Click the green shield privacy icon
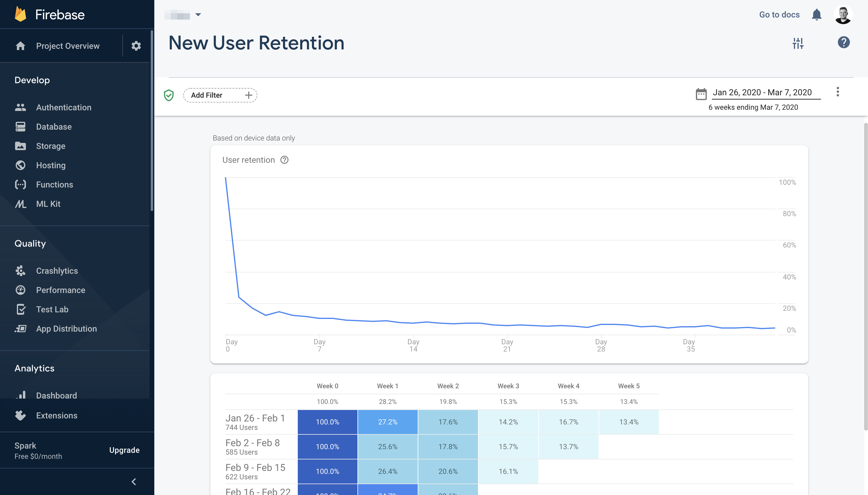The height and width of the screenshot is (495, 868). point(169,95)
